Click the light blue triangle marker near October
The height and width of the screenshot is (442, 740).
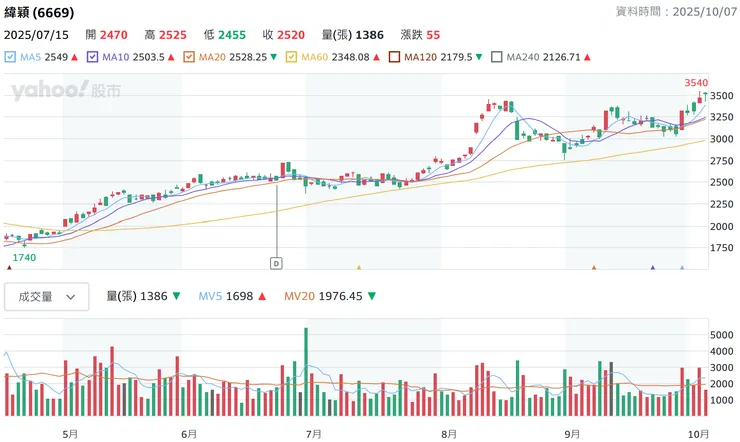point(683,268)
